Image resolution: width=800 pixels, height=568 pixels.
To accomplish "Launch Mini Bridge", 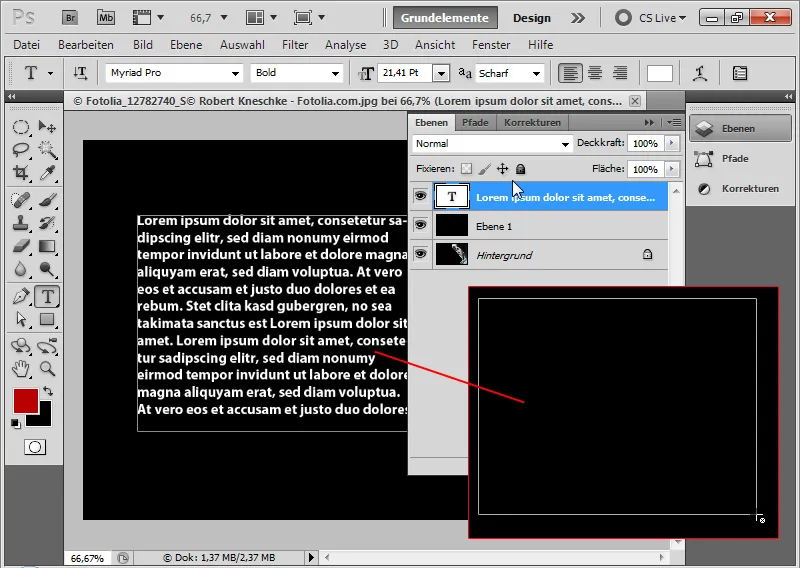I will [106, 18].
